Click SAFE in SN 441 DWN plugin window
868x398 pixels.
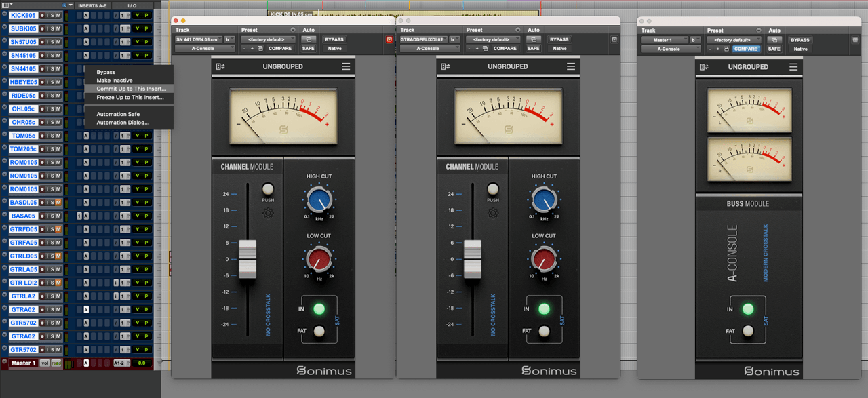(308, 49)
